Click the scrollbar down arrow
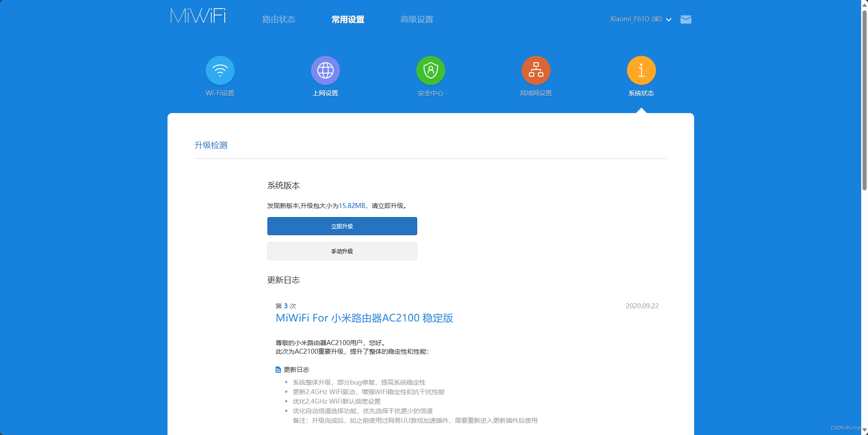Image resolution: width=868 pixels, height=435 pixels. pos(864,430)
